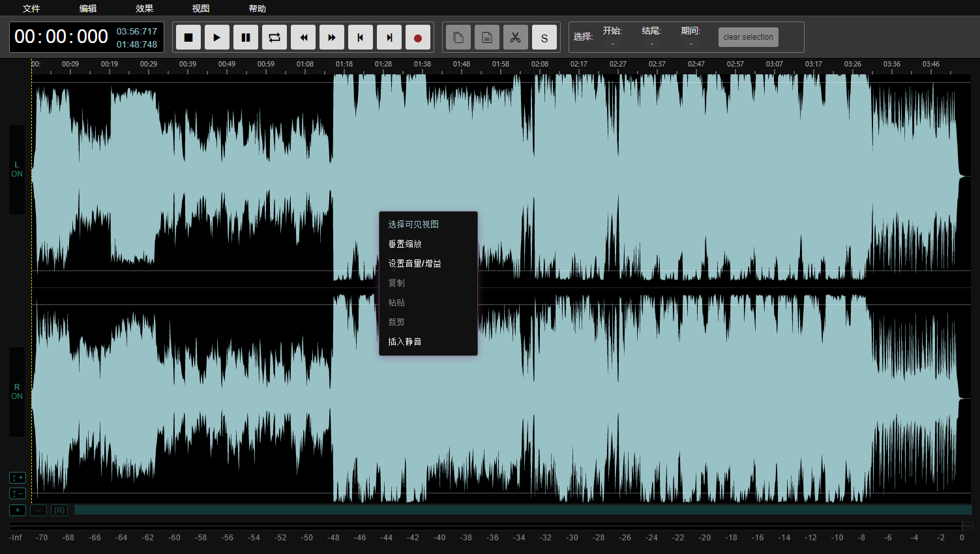Click the timeline ruler at 00:29
This screenshot has width=980, height=554.
(x=149, y=64)
